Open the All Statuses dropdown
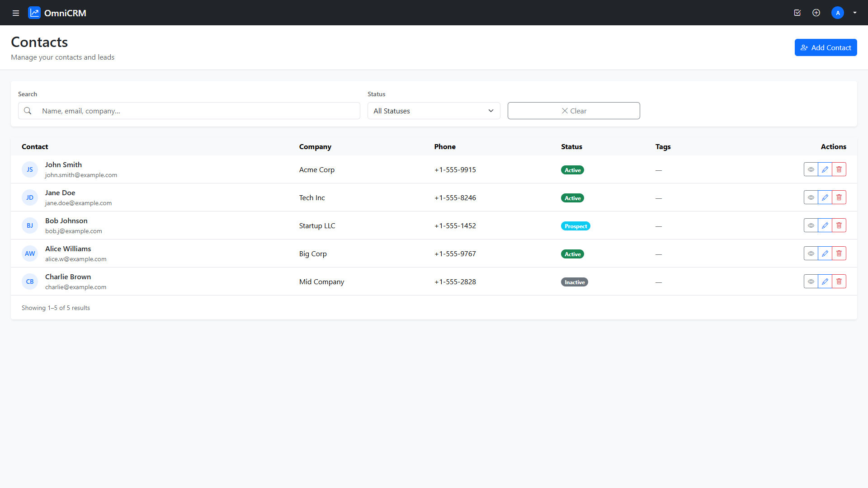The image size is (868, 488). (434, 111)
